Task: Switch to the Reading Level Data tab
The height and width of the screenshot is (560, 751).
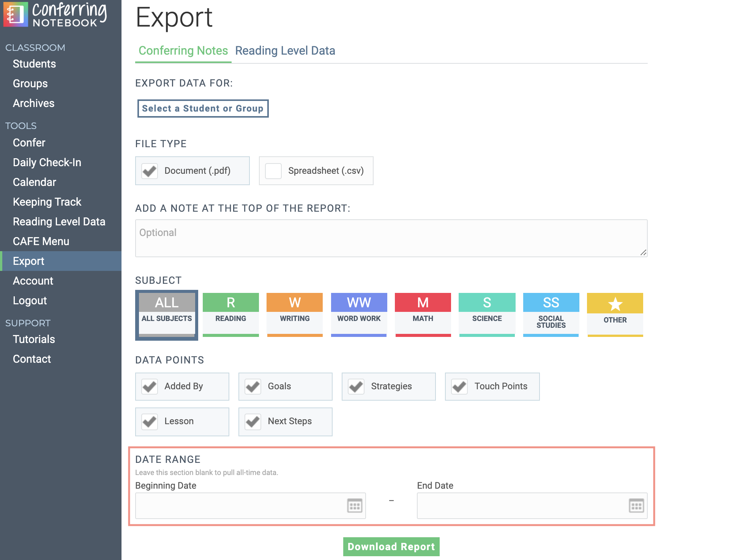Action: pyautogui.click(x=285, y=51)
